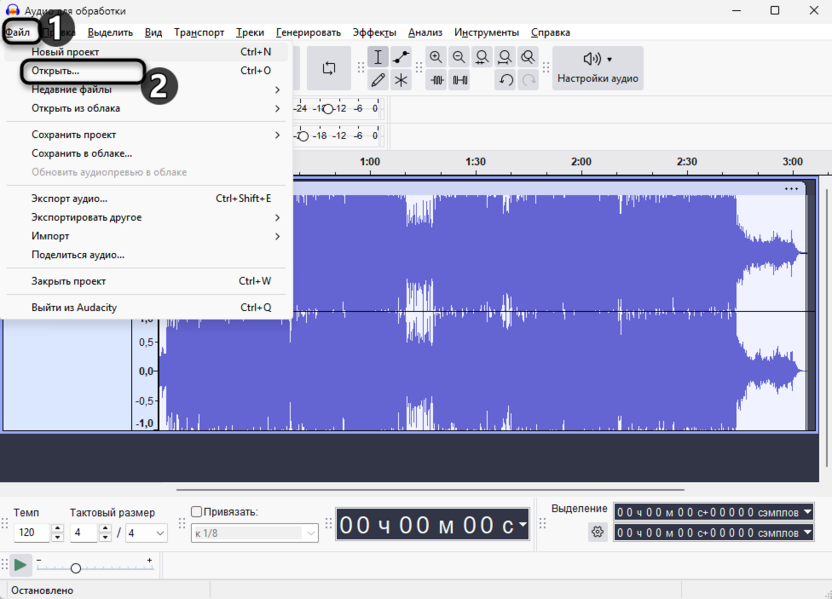The image size is (832, 599).
Task: Open the Выделить menu
Action: coord(110,32)
